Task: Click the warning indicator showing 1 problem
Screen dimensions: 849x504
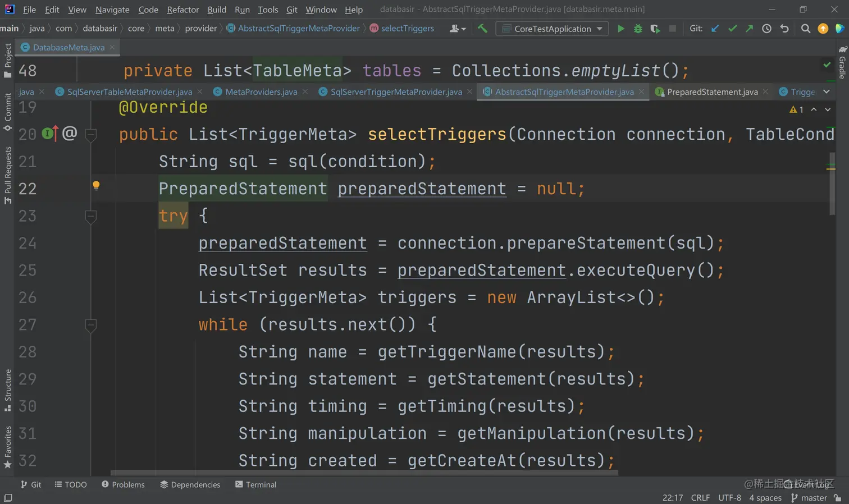Action: point(797,109)
